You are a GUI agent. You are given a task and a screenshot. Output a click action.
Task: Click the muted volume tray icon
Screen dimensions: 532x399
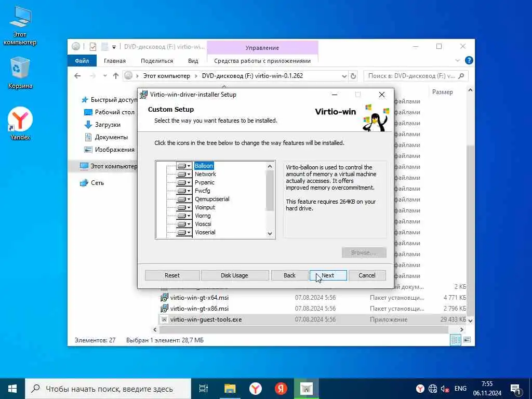click(445, 389)
